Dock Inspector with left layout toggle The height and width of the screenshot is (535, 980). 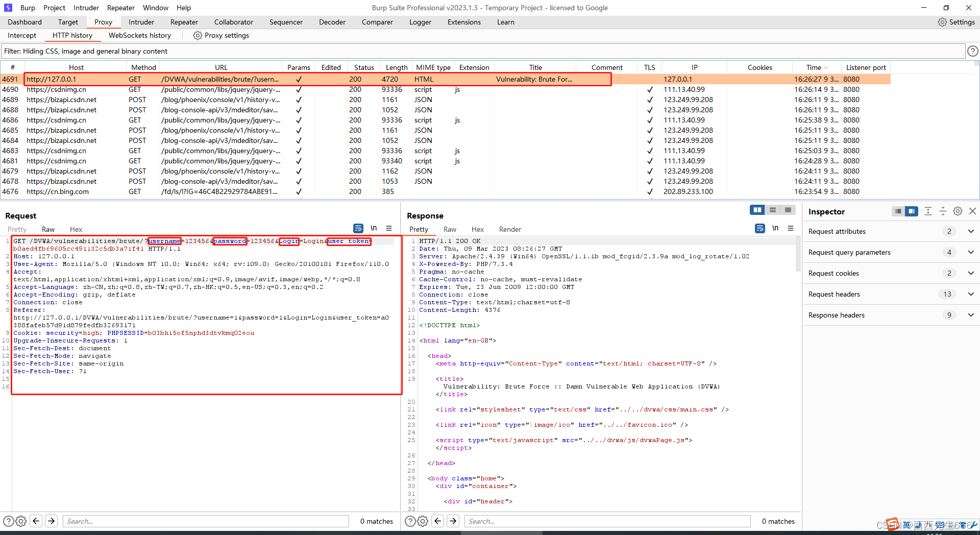[x=898, y=211]
